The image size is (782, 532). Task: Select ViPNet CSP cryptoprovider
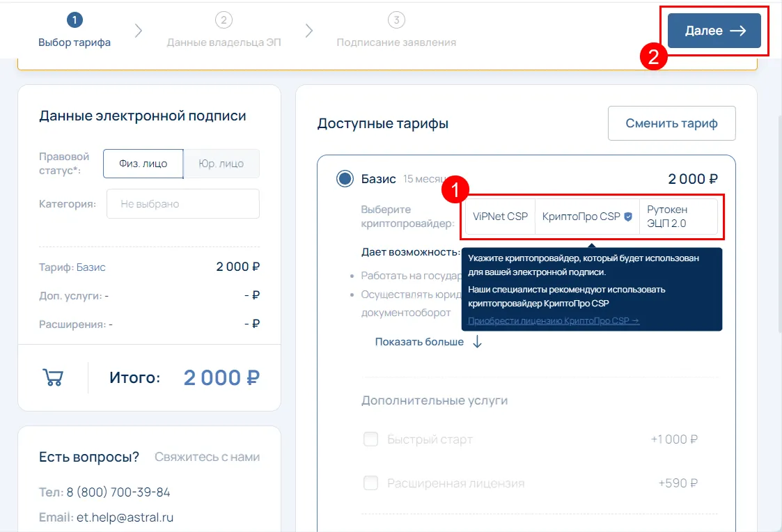500,217
